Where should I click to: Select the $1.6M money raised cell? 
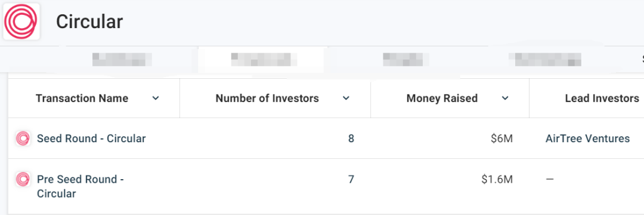[x=497, y=180]
